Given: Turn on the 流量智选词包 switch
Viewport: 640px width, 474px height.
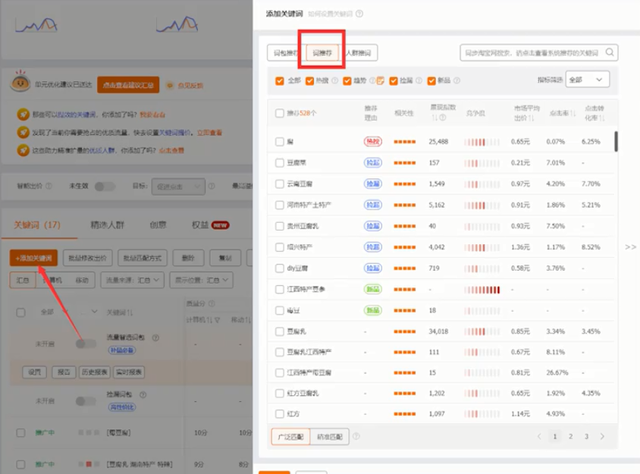Looking at the screenshot, I should pyautogui.click(x=86, y=344).
